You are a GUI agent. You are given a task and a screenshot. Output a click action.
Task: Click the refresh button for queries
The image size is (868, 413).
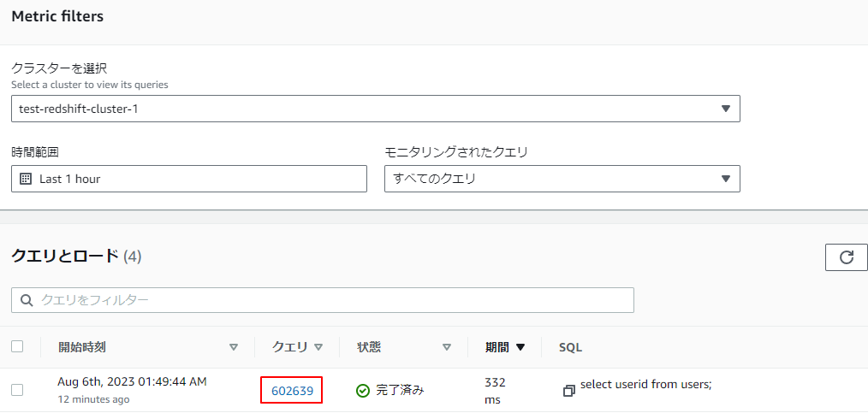pyautogui.click(x=847, y=257)
